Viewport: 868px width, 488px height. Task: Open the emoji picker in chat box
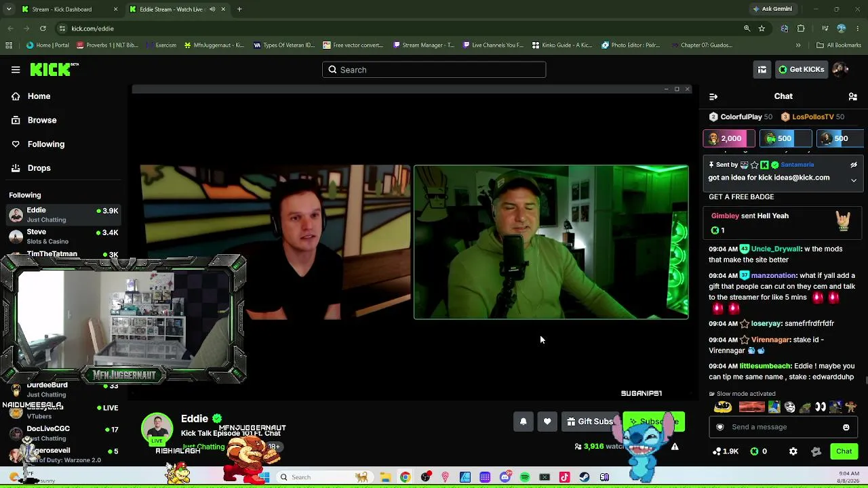[x=846, y=427]
